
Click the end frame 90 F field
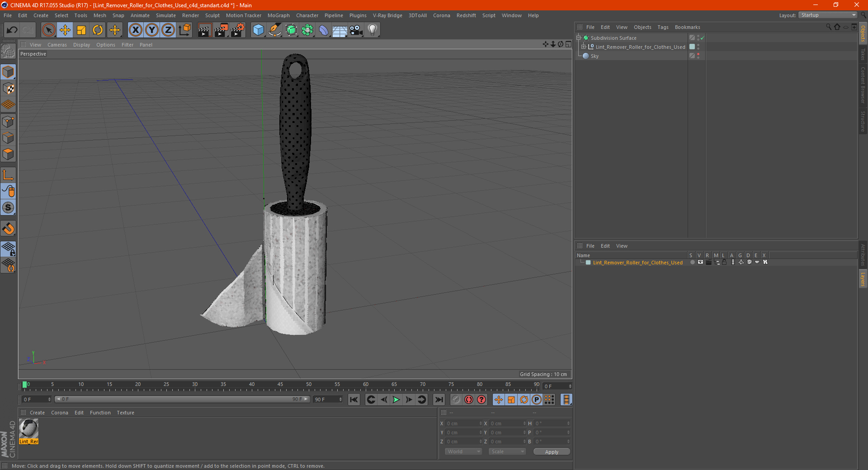328,399
